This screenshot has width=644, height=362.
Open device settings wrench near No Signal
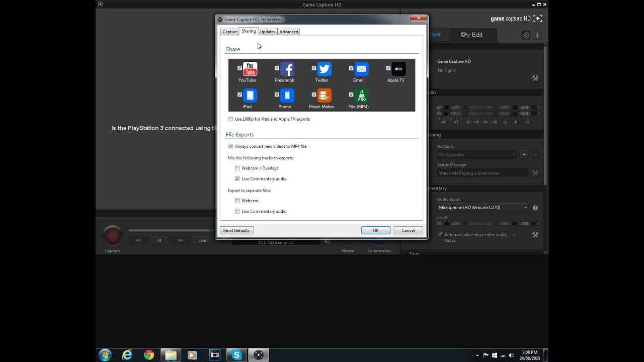coord(535,78)
